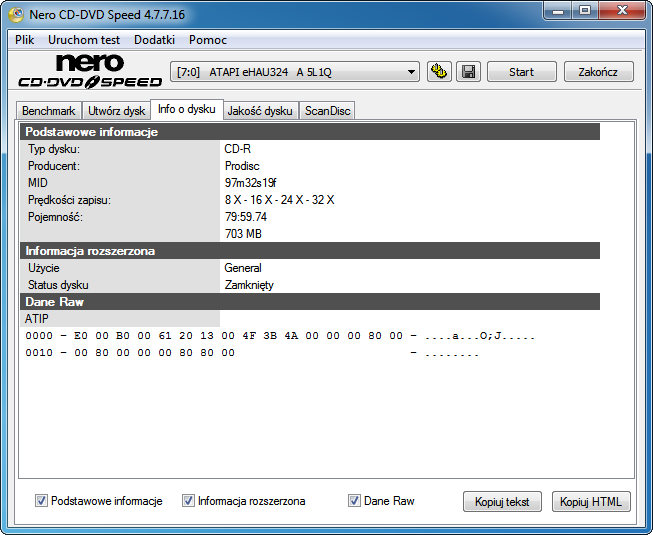Open the Plik menu
Image resolution: width=653 pixels, height=535 pixels.
(x=25, y=40)
